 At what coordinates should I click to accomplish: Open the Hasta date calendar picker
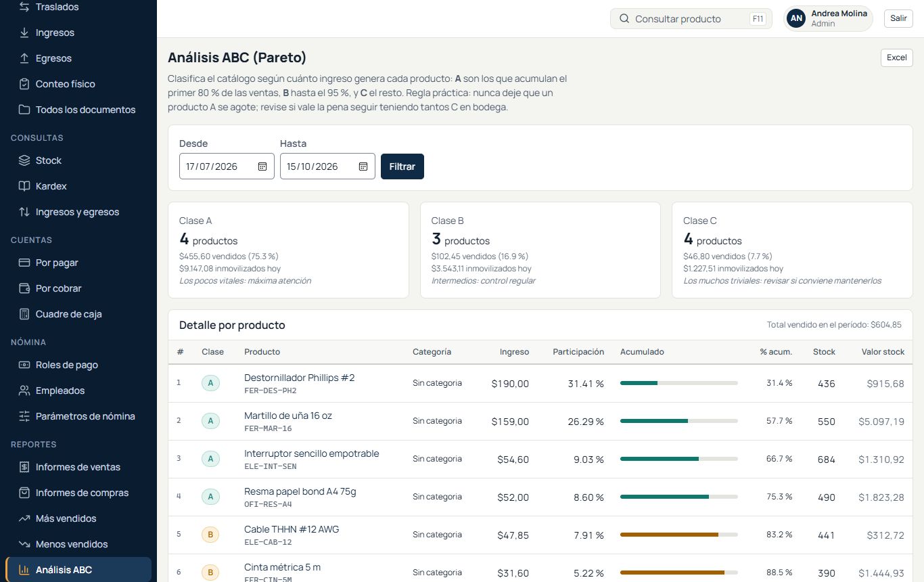(x=363, y=166)
